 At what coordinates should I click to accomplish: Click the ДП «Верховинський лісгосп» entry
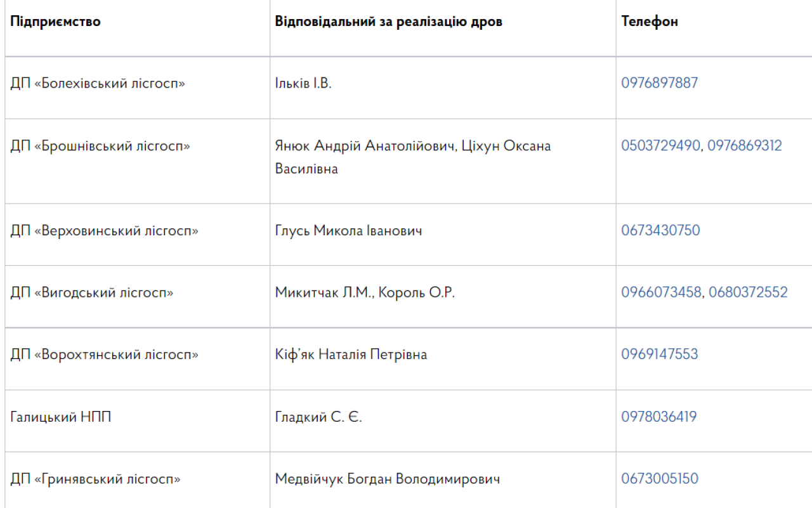pyautogui.click(x=104, y=230)
